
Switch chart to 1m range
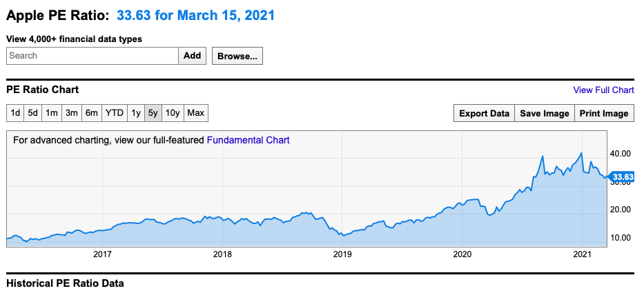(x=51, y=113)
